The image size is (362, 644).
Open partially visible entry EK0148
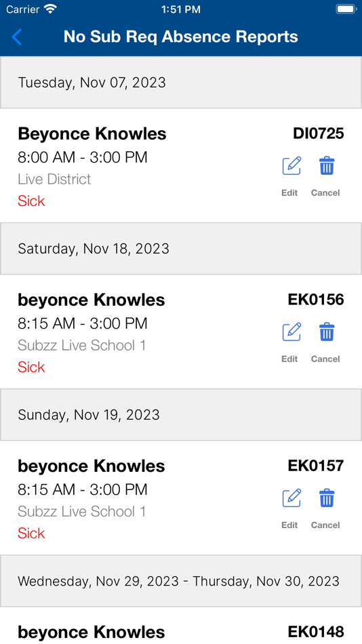181,626
